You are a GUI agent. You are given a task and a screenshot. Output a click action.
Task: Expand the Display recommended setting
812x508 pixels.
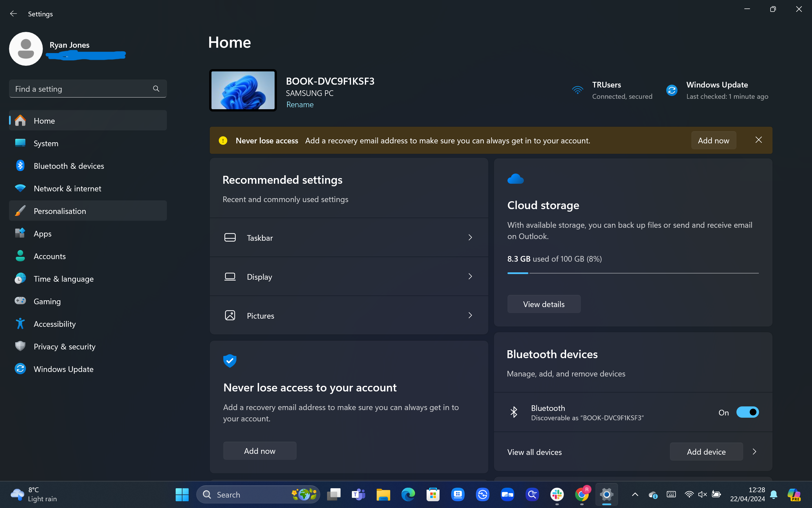348,277
